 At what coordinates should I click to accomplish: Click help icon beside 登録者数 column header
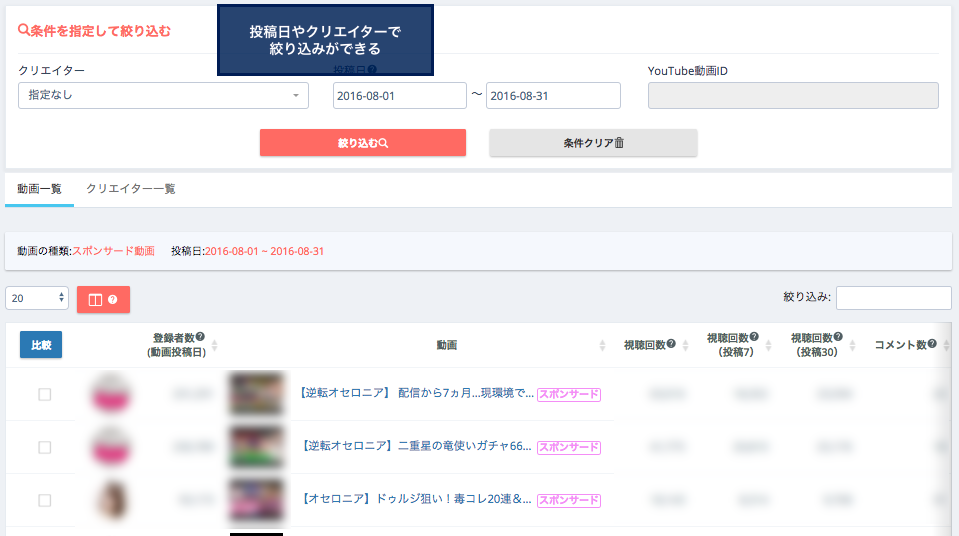click(x=201, y=338)
